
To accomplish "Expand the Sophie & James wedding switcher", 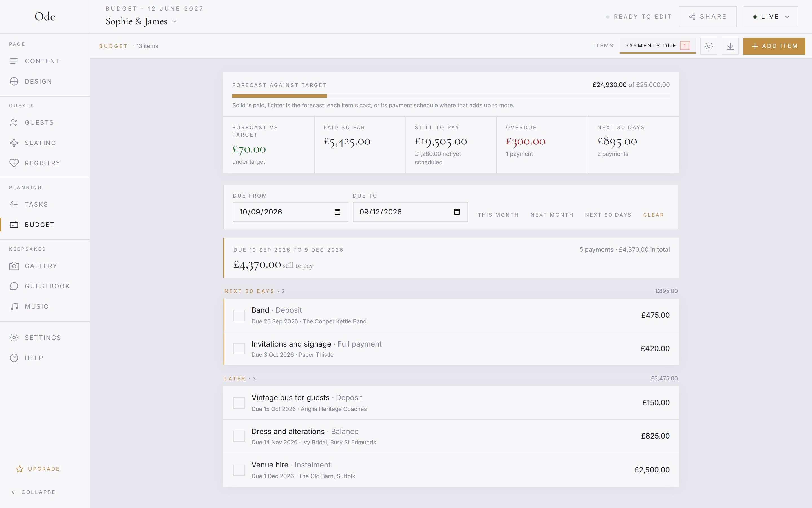I will [x=141, y=21].
